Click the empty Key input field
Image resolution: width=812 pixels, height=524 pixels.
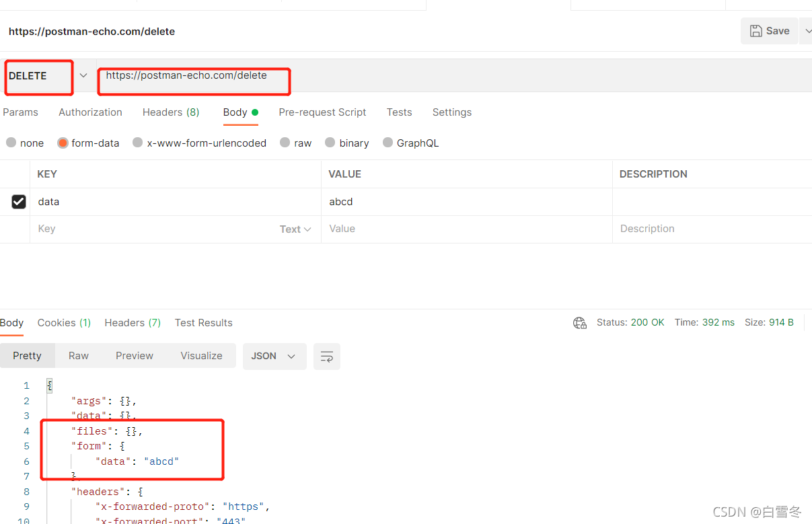click(155, 229)
